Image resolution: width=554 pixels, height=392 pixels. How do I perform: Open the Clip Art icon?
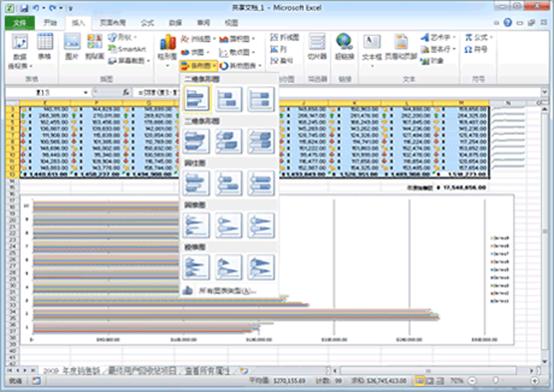point(95,47)
